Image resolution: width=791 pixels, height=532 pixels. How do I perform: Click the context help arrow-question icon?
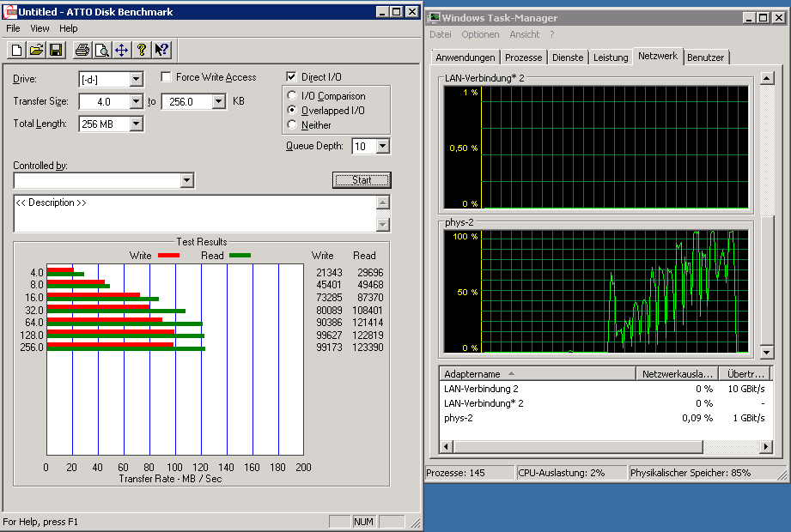point(161,50)
